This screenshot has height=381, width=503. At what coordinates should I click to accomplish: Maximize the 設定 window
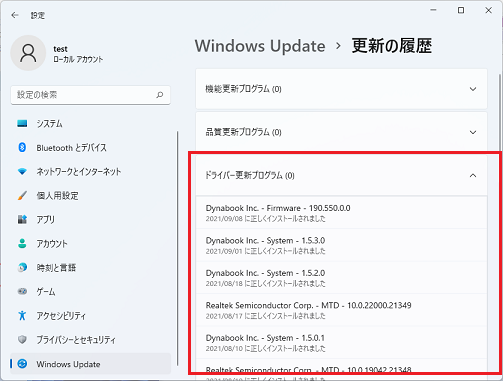pyautogui.click(x=461, y=10)
